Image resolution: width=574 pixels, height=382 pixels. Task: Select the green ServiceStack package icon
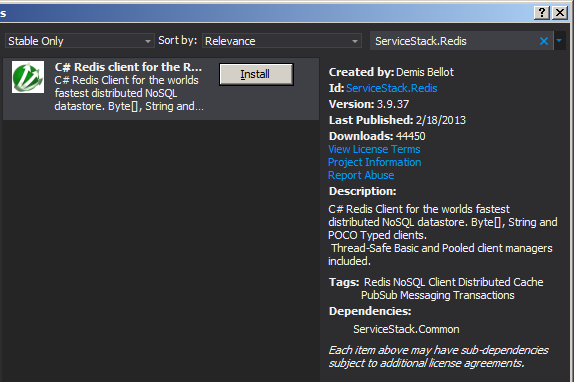point(28,77)
